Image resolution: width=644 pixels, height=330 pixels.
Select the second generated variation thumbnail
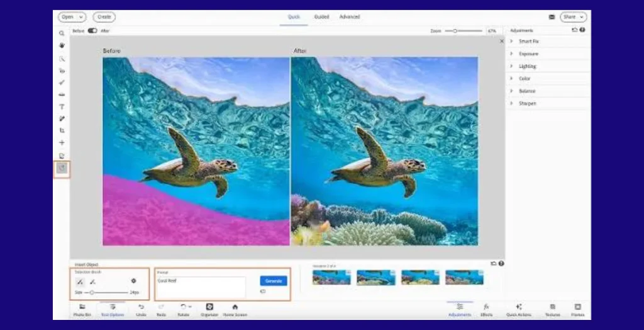pos(376,277)
